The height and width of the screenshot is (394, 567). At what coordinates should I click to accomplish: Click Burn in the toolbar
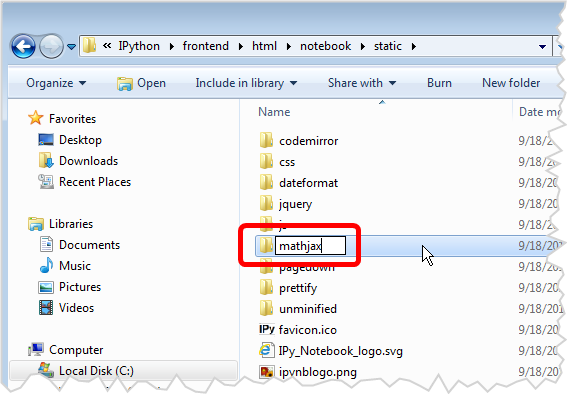[x=439, y=83]
